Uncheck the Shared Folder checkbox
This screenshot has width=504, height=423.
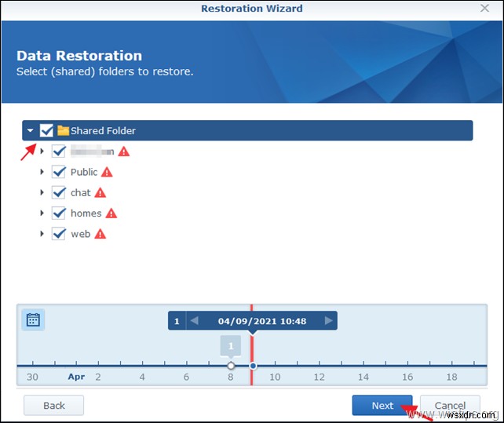46,130
